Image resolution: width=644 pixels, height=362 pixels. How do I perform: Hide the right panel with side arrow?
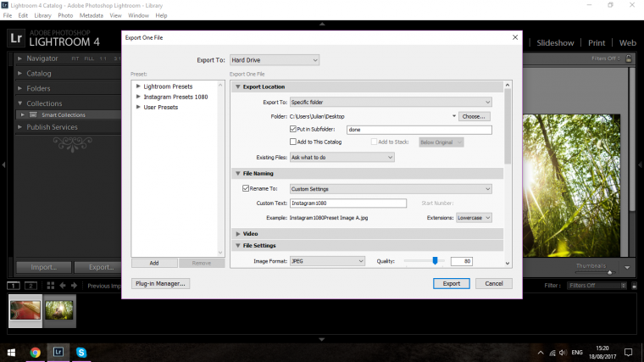tap(641, 164)
